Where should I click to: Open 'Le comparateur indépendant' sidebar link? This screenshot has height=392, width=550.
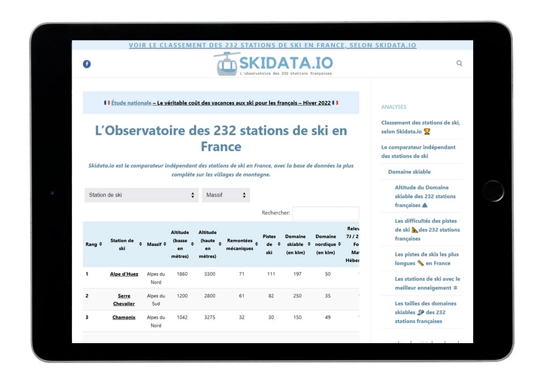pyautogui.click(x=418, y=151)
